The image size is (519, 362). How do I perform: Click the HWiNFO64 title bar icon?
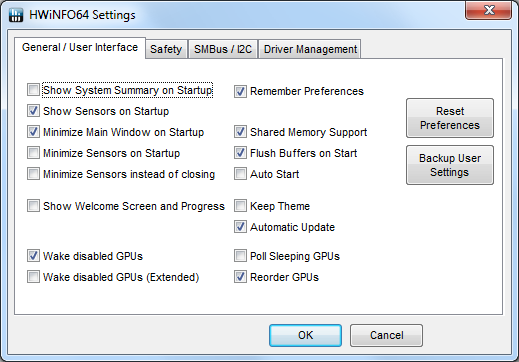pos(16,15)
